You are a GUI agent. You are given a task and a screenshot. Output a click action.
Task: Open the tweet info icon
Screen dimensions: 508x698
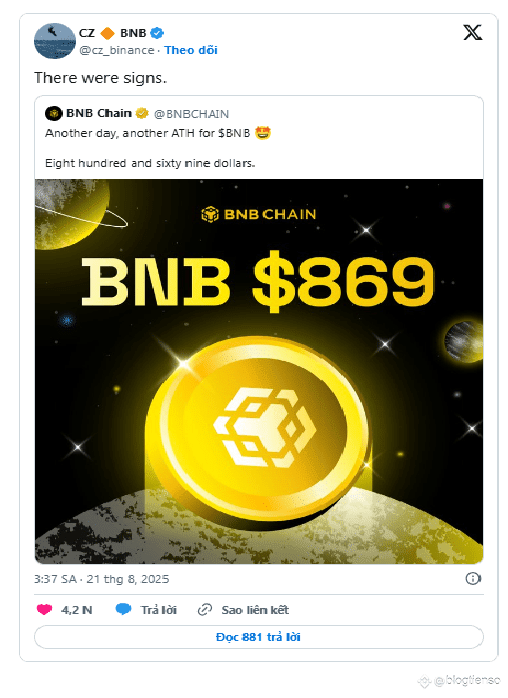[x=473, y=579]
